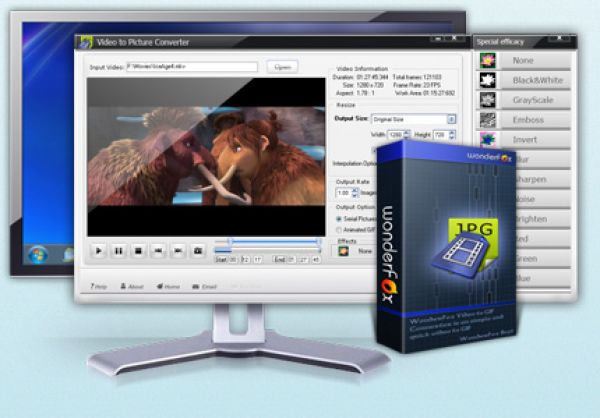Viewport: 600px width, 418px height.
Task: Click the Width stepper arrows
Action: [x=407, y=135]
